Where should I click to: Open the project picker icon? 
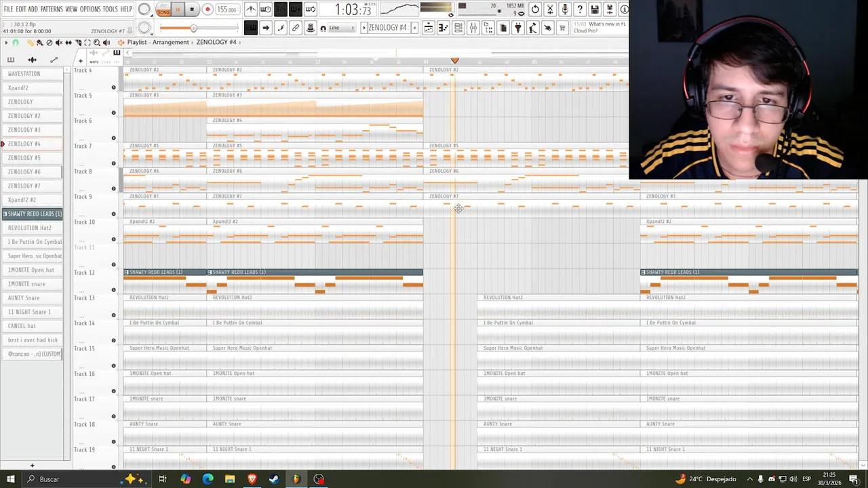503,28
